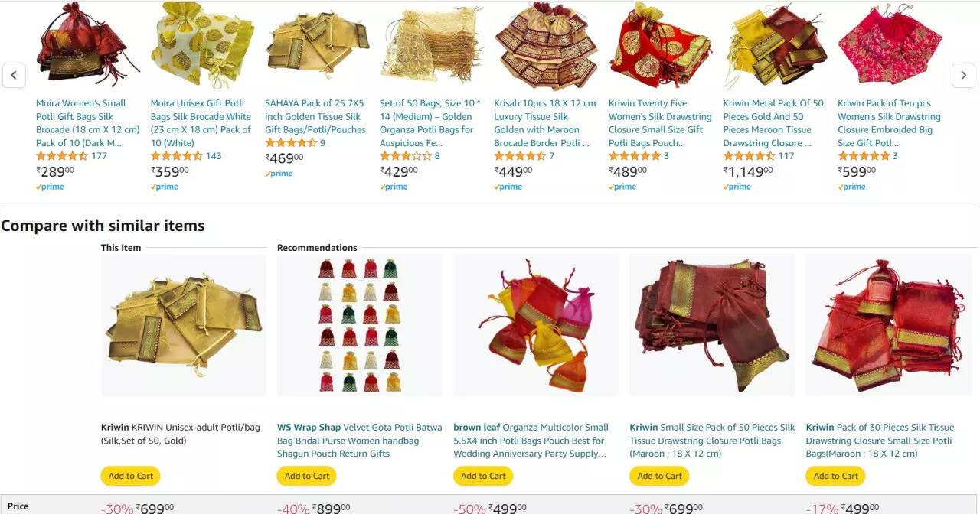The height and width of the screenshot is (514, 980).
Task: Add KRIWIN Gold potli set to cart
Action: point(131,476)
